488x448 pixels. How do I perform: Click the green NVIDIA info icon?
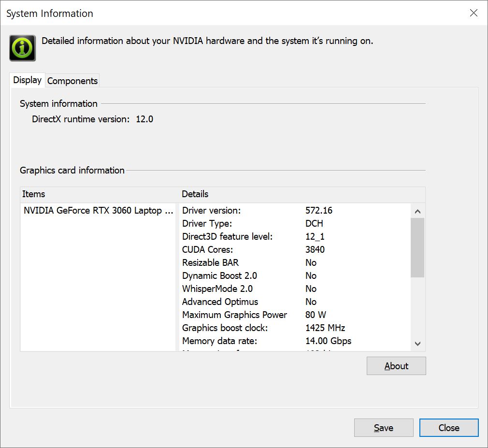click(22, 48)
